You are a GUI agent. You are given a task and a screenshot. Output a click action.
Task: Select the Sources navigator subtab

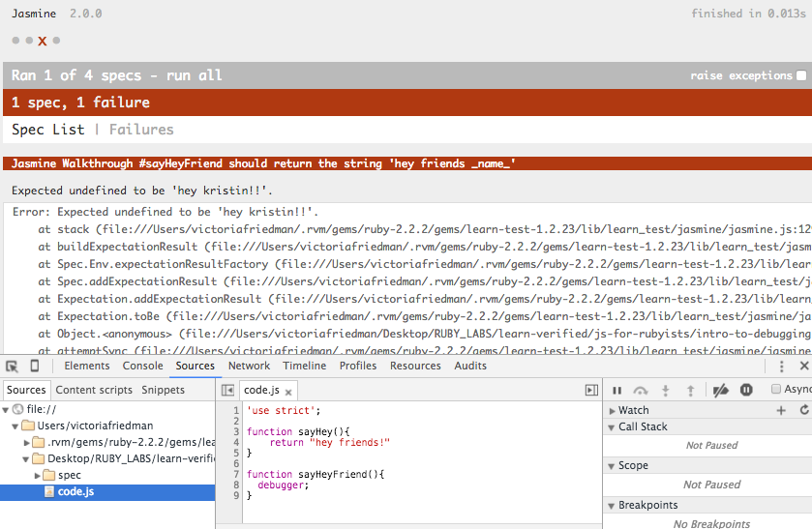click(x=26, y=390)
